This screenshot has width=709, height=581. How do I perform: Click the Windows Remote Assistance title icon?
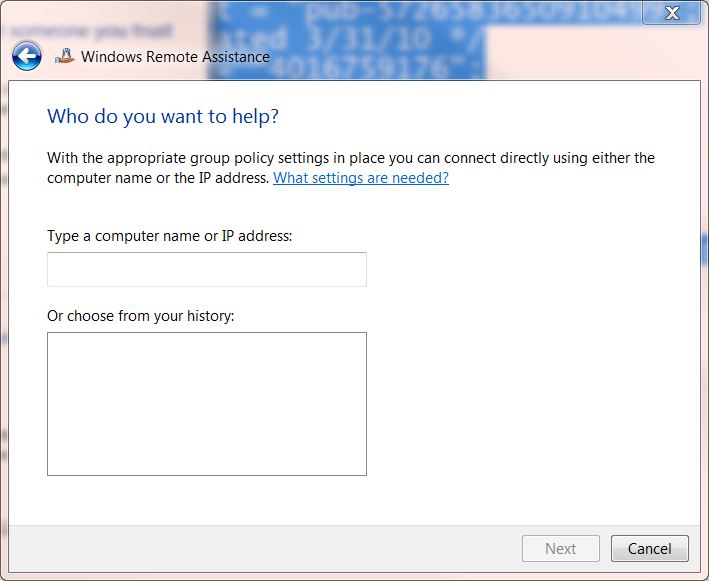(x=65, y=56)
